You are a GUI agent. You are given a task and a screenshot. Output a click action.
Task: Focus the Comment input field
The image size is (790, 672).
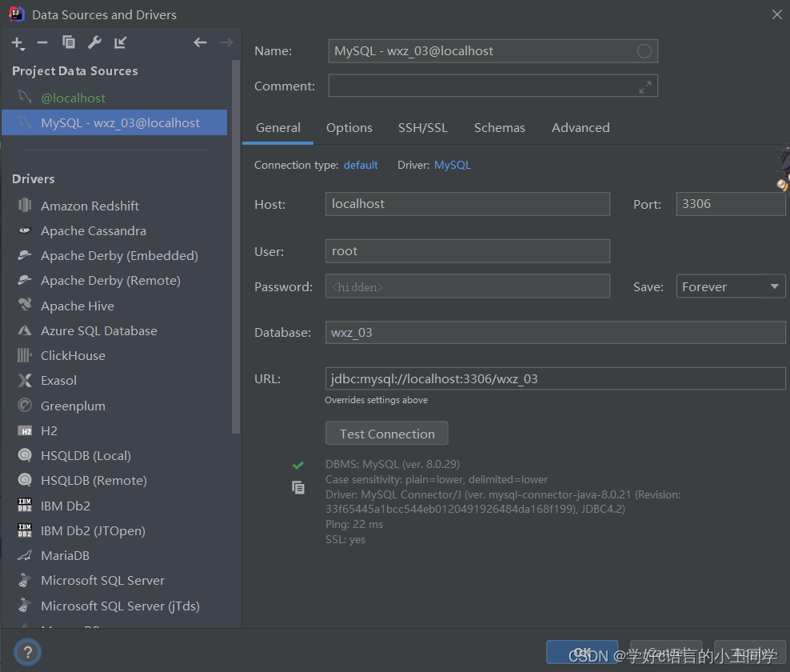point(493,86)
